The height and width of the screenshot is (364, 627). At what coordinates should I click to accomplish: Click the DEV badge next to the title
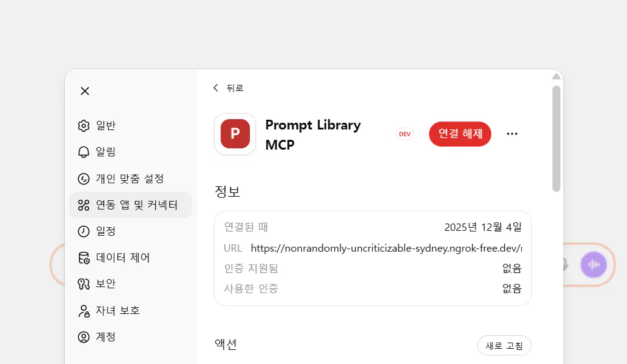pos(404,134)
